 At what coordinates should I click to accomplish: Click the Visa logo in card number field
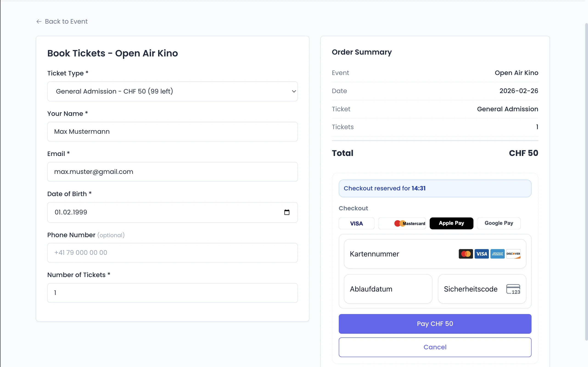click(481, 254)
